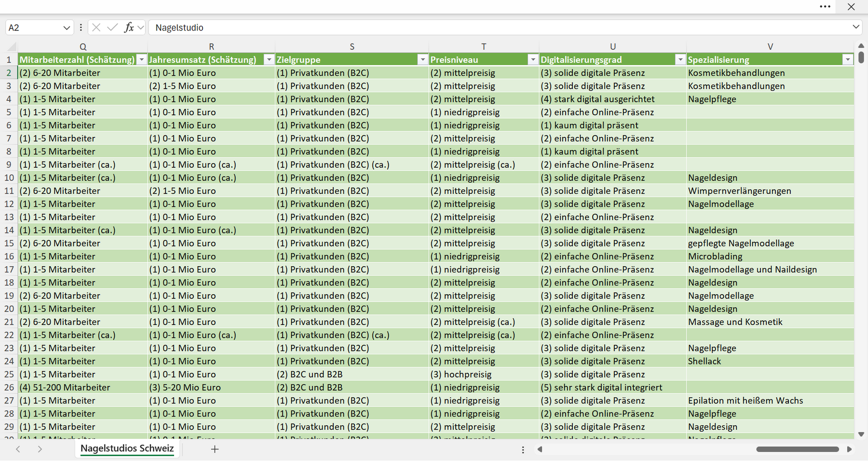Image resolution: width=868 pixels, height=461 pixels.
Task: Click vertical scrollbar up arrow
Action: (861, 46)
